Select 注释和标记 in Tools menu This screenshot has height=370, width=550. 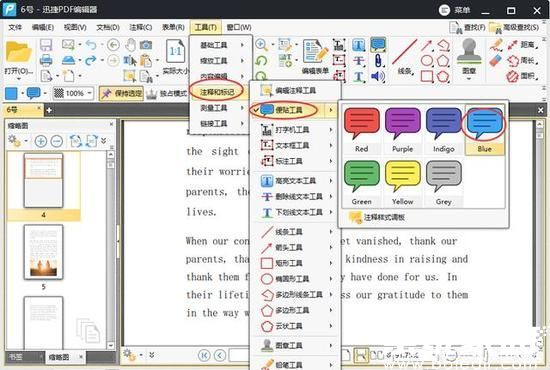217,92
